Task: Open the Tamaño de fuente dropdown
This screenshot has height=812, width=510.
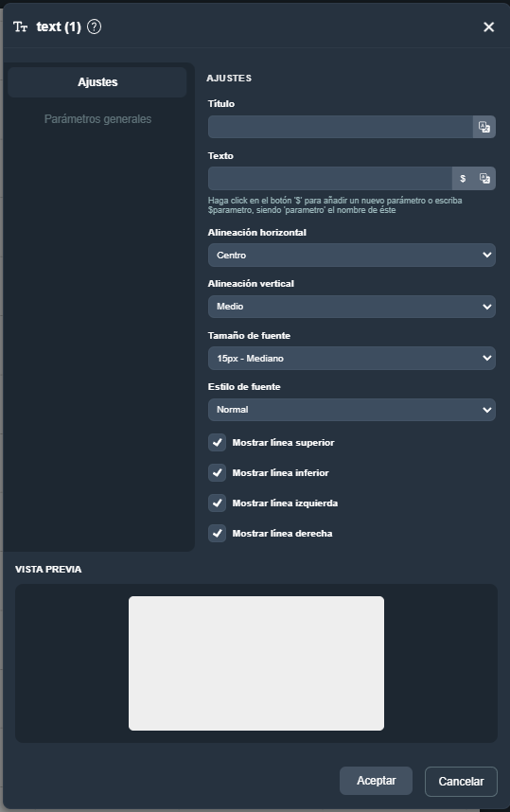Action: [352, 358]
